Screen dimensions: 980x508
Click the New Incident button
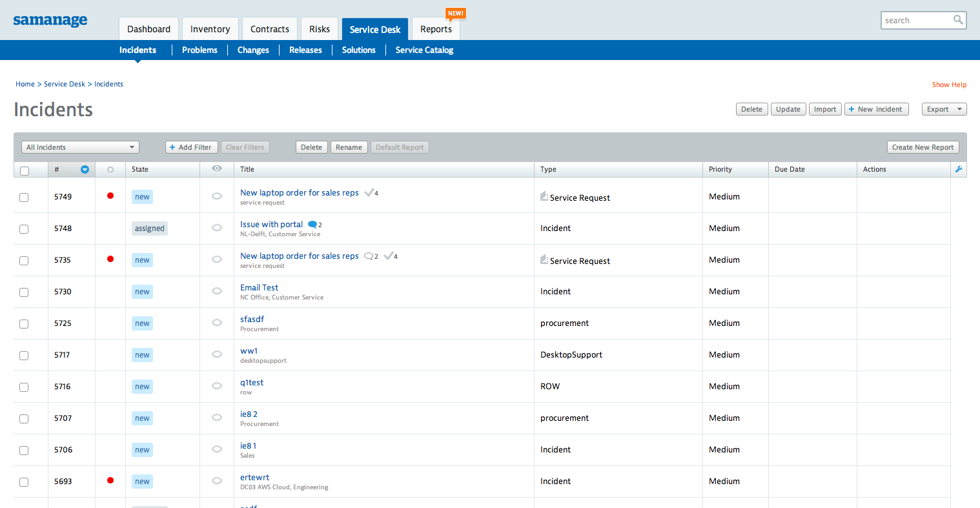876,108
